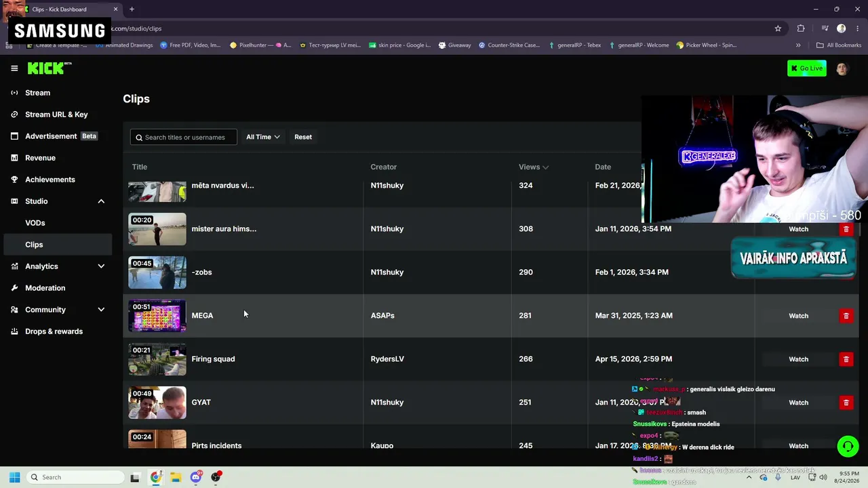Open the Kick sidebar hamburger menu

click(14, 68)
